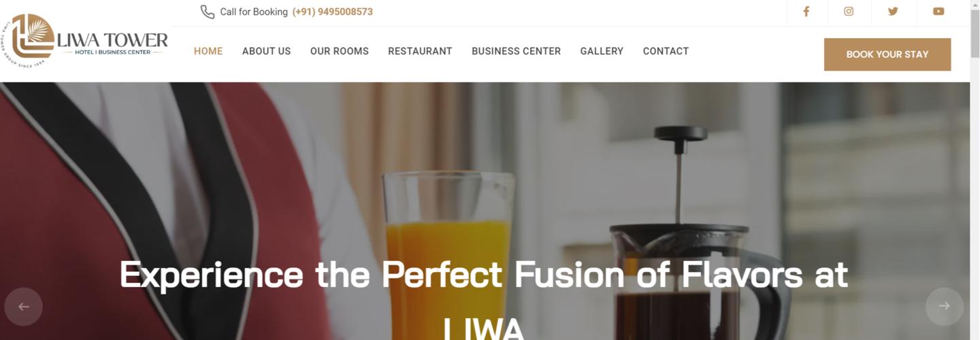The height and width of the screenshot is (340, 980).
Task: Click the phone icon beside Call for Booking
Action: tap(207, 12)
